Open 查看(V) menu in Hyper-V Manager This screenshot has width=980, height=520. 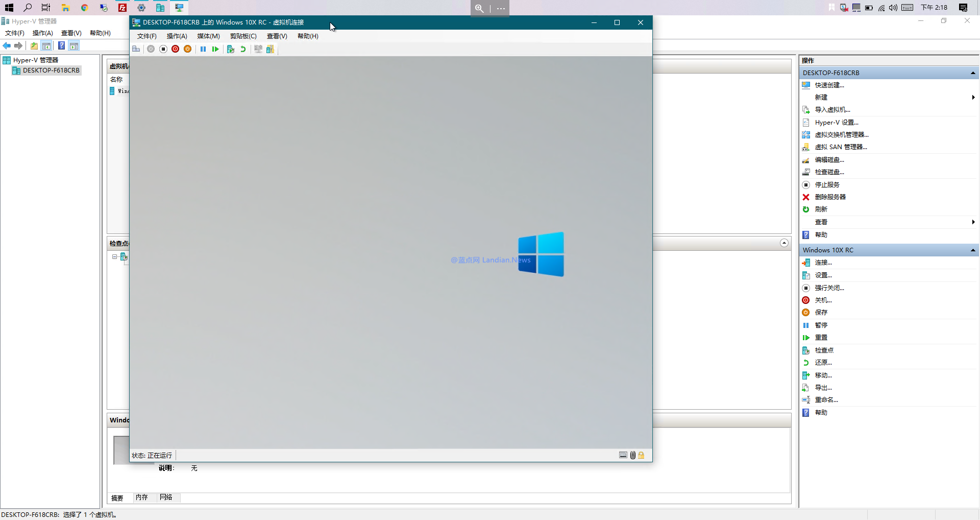[71, 33]
